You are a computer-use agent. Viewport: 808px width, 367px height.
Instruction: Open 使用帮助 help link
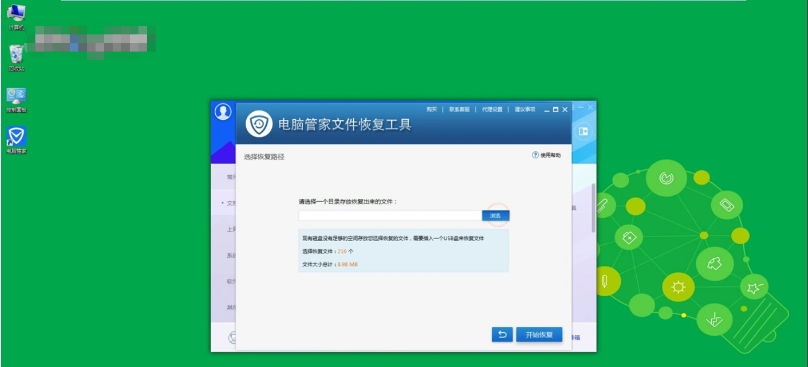(546, 155)
